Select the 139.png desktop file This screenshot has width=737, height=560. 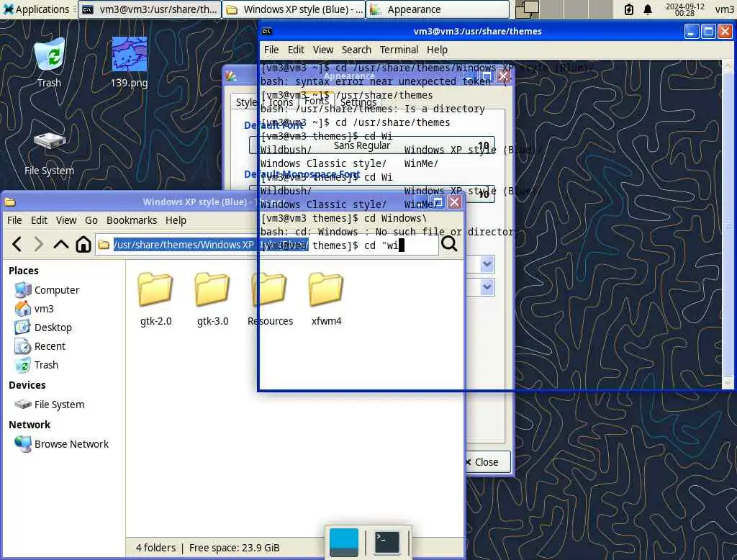click(x=130, y=62)
